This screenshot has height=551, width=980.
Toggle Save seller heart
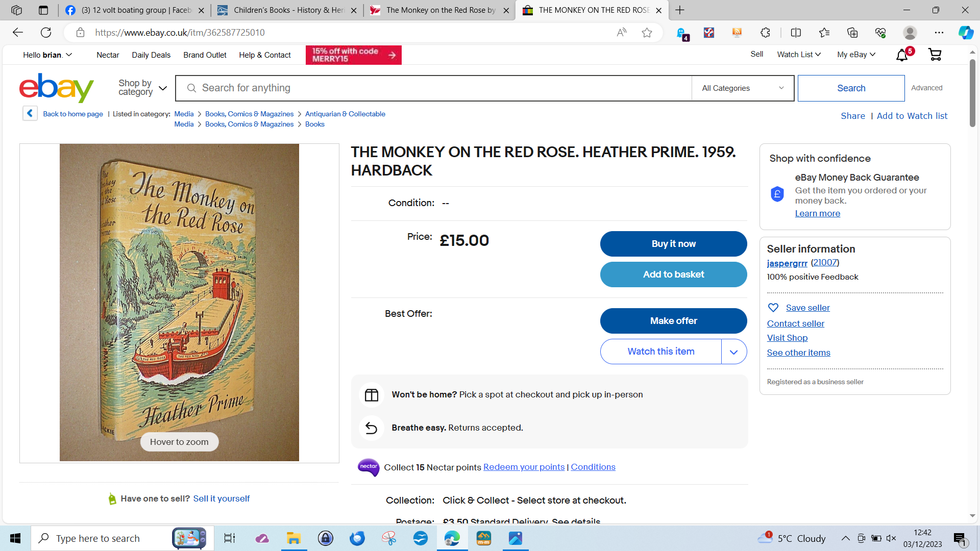773,308
